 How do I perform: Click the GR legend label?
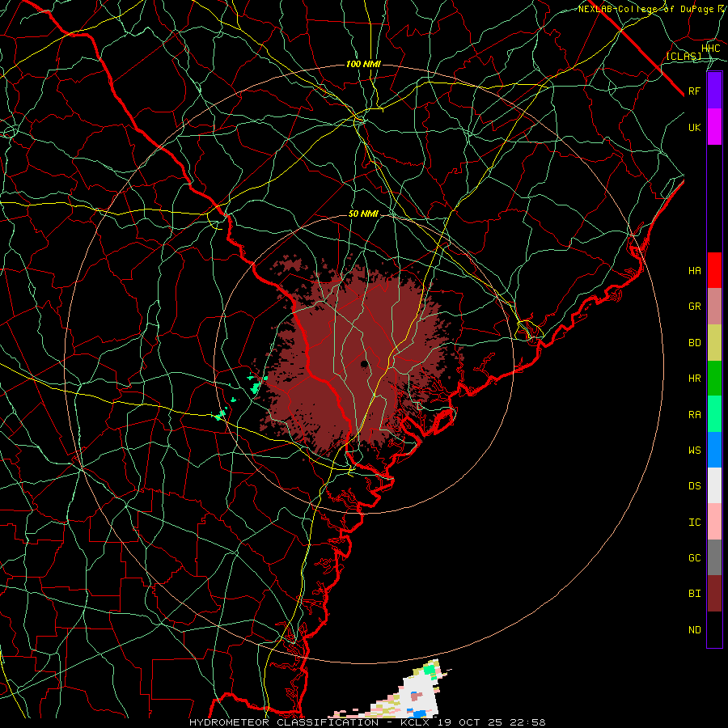(694, 307)
